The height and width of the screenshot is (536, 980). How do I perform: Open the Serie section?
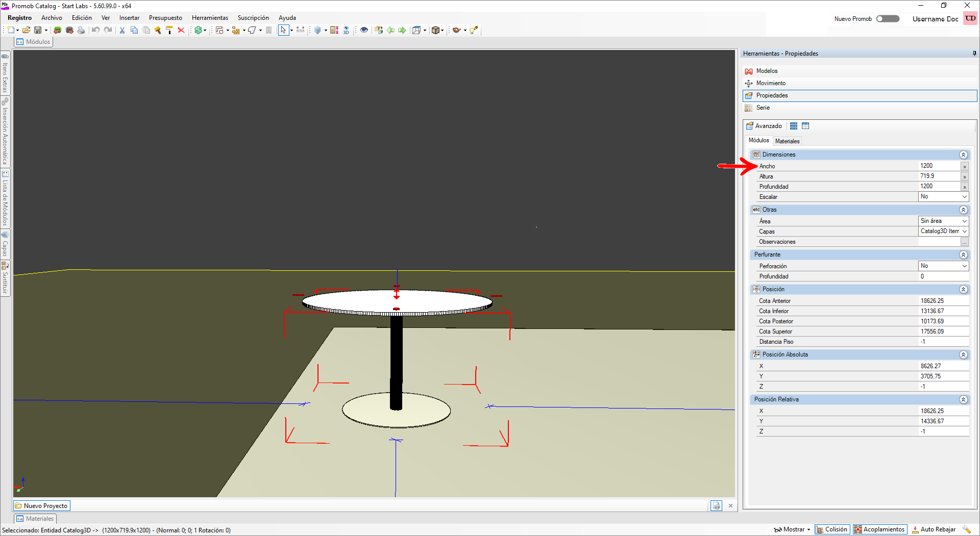point(860,108)
